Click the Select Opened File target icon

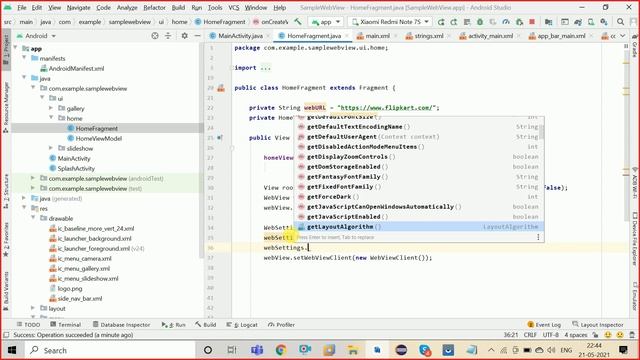[x=155, y=36]
